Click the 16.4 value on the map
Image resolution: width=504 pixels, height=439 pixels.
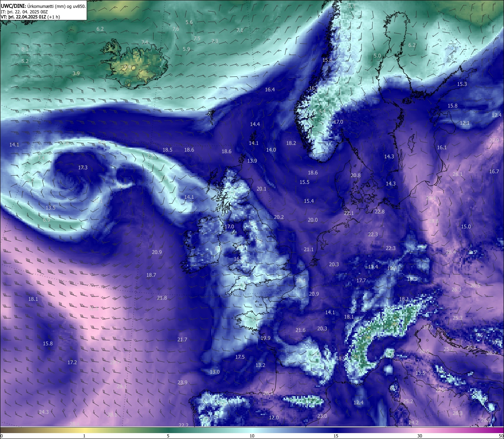(x=270, y=90)
